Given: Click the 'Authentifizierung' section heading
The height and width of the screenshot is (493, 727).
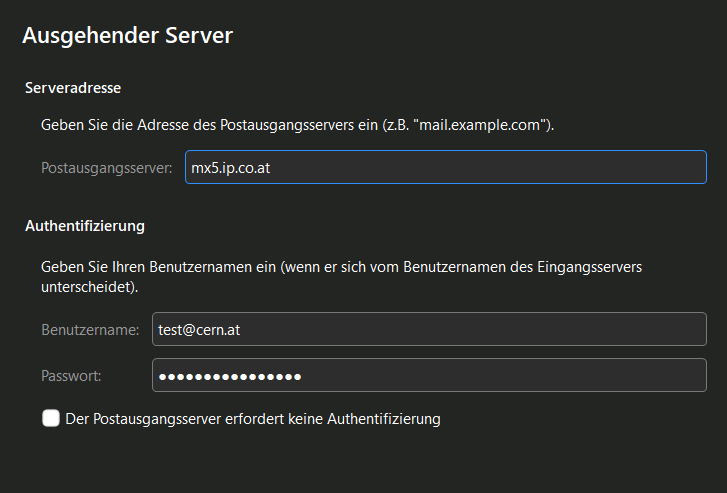Looking at the screenshot, I should 85,226.
